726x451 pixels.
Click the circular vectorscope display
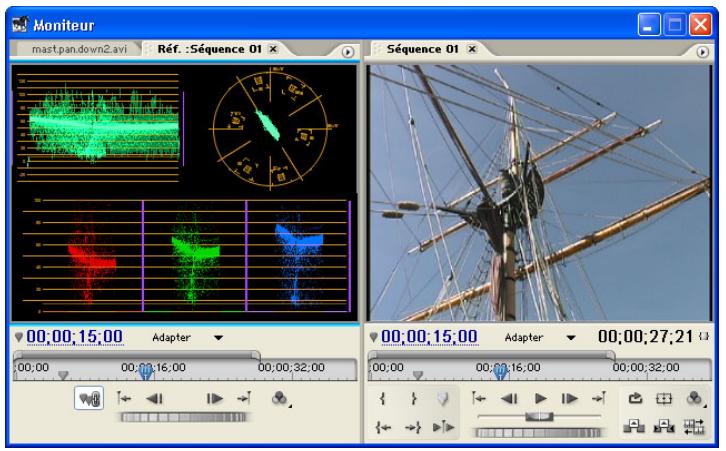pyautogui.click(x=270, y=129)
